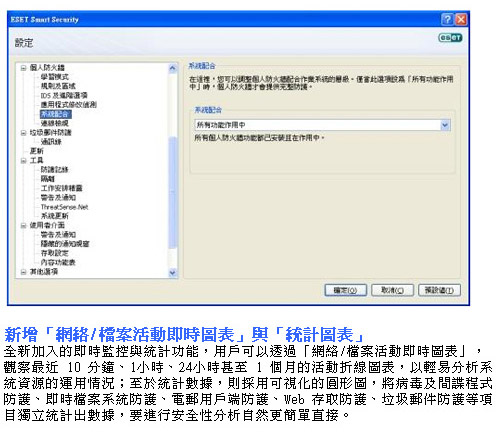Select the 更新 tree item

pyautogui.click(x=37, y=151)
